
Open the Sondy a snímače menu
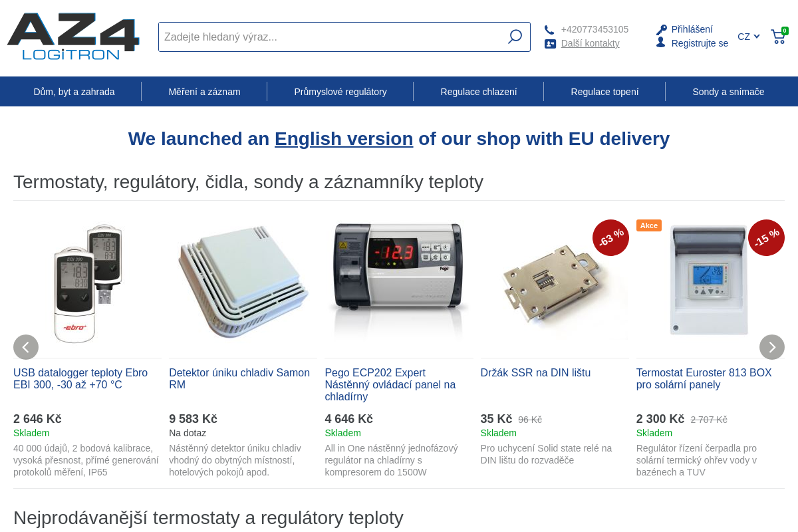click(x=728, y=92)
